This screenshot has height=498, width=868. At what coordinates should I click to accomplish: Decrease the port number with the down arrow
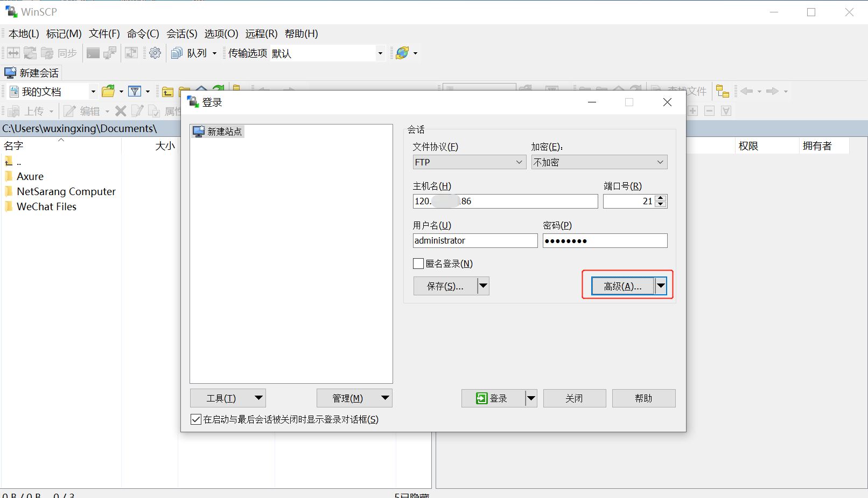(x=661, y=204)
